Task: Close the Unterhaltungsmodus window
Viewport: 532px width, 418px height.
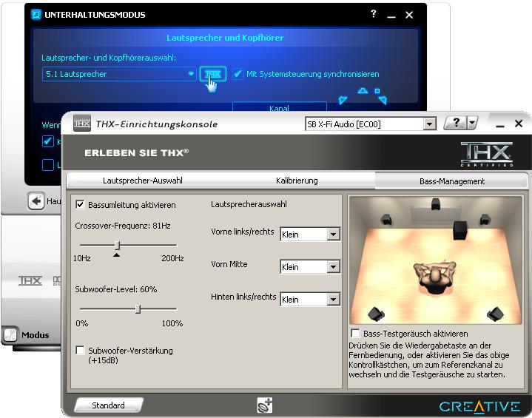Action: (409, 15)
